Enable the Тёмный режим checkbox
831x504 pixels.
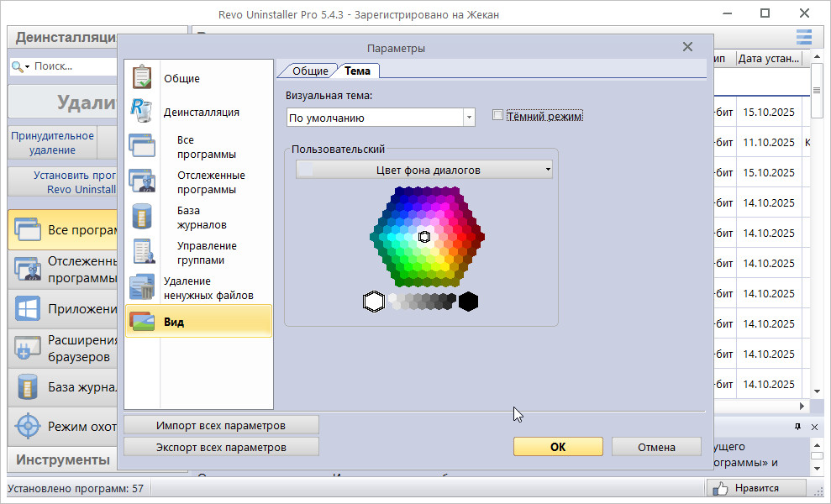coord(497,116)
